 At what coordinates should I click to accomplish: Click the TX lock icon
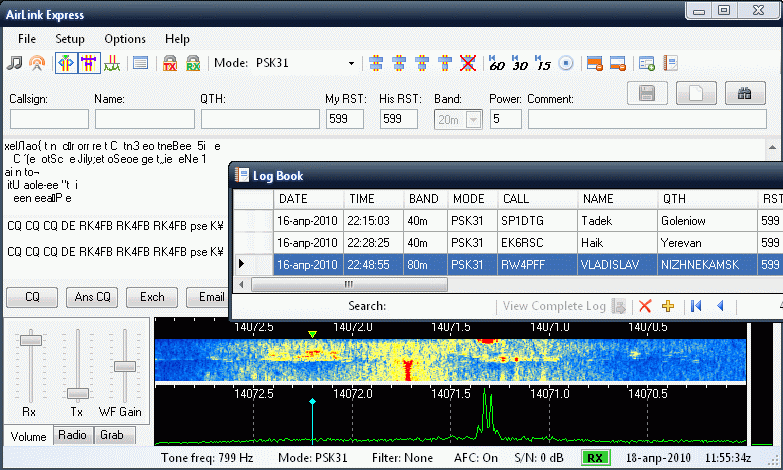click(x=170, y=63)
